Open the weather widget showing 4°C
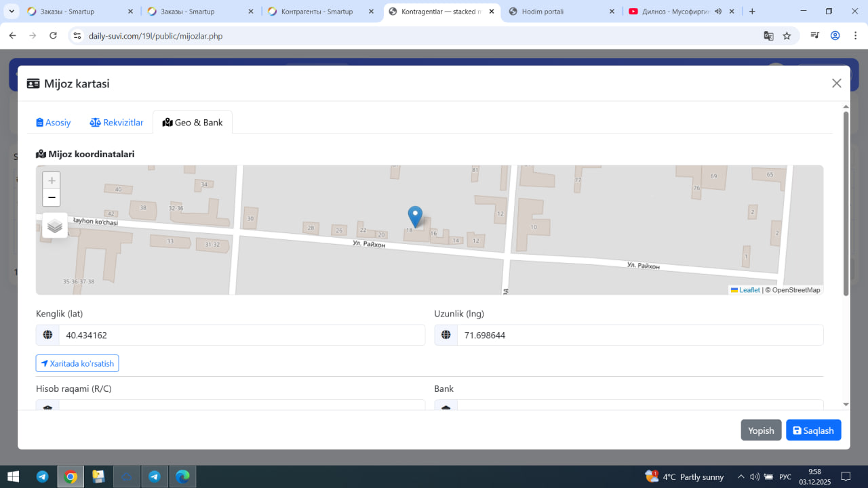 pyautogui.click(x=685, y=476)
